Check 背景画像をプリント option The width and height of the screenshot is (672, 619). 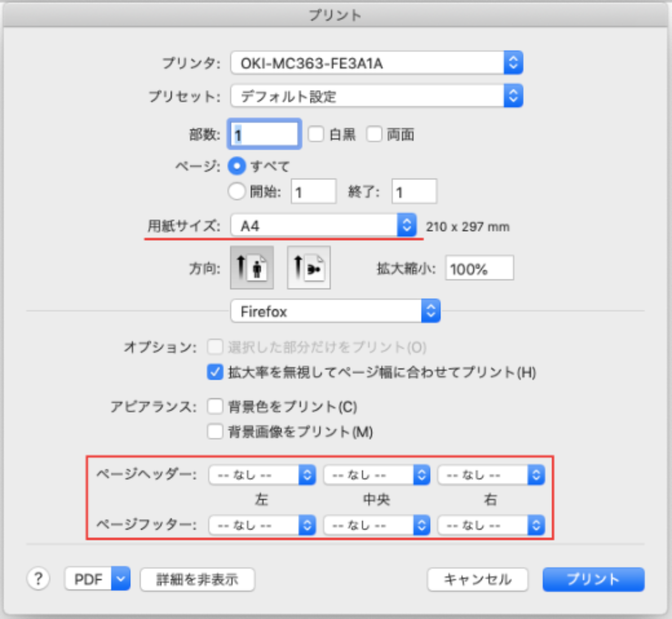click(215, 431)
